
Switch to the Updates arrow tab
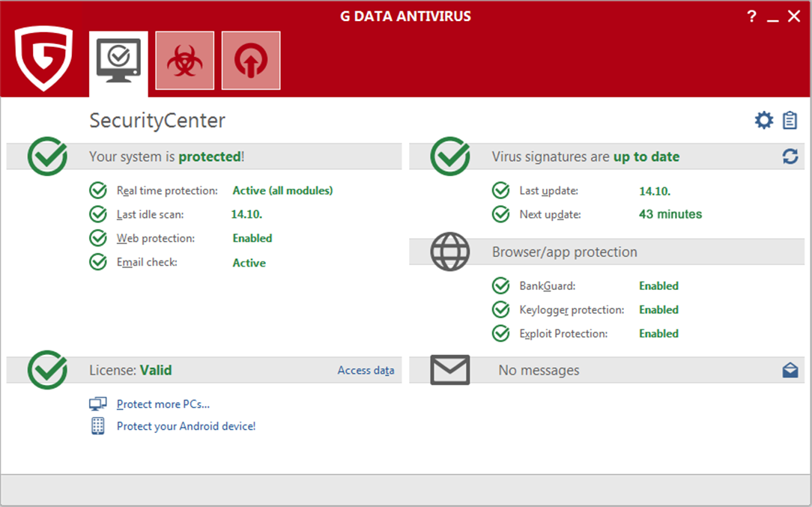251,61
